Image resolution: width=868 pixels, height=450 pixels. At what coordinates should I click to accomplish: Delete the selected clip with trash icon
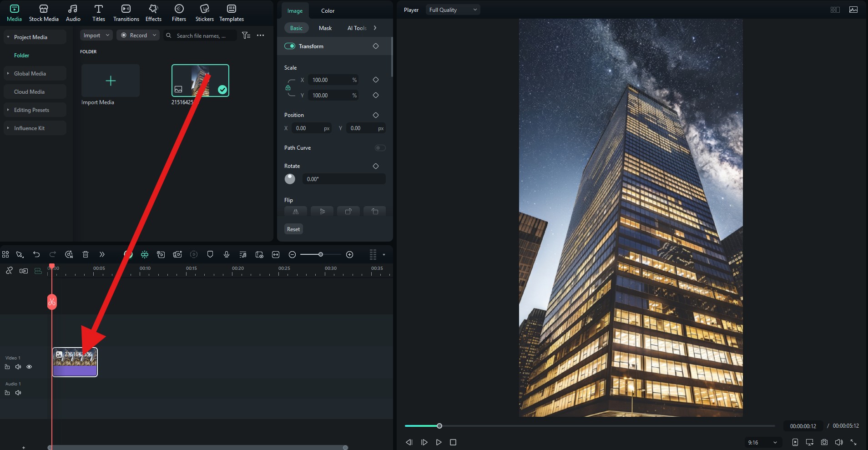coord(86,254)
